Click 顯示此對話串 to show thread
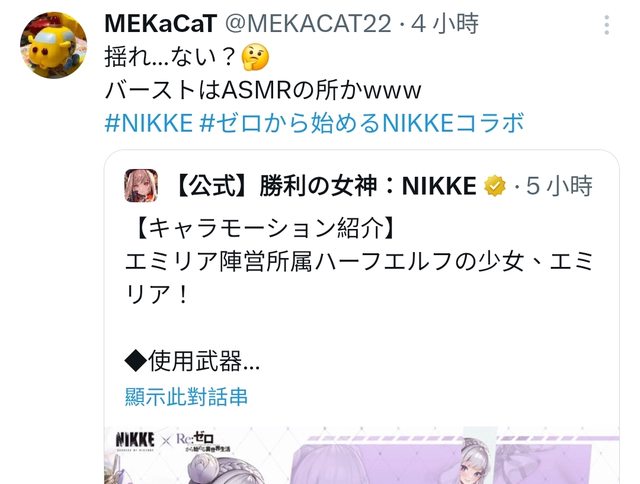Screen dimensions: 640x484 (186, 396)
